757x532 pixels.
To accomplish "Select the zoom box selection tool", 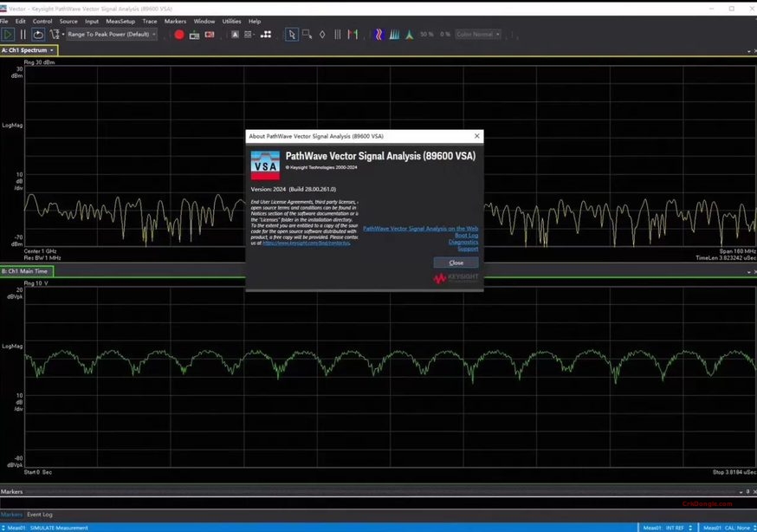I will (x=307, y=35).
